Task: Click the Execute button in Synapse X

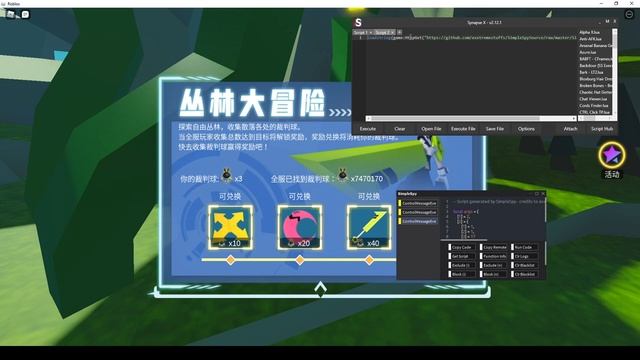Action: pos(368,129)
